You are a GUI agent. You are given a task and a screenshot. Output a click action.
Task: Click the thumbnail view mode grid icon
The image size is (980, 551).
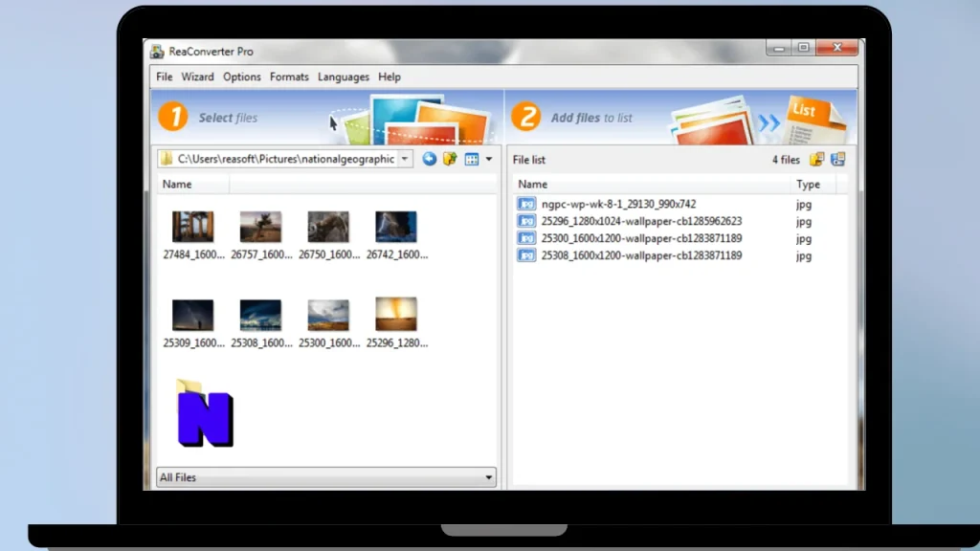tap(472, 160)
